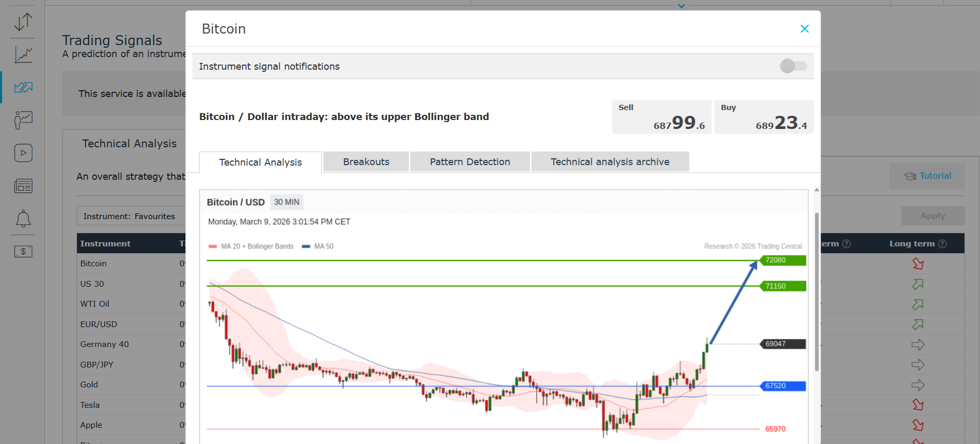This screenshot has width=980, height=444.
Task: Open the trade arrows sidebar icon
Action: click(23, 22)
